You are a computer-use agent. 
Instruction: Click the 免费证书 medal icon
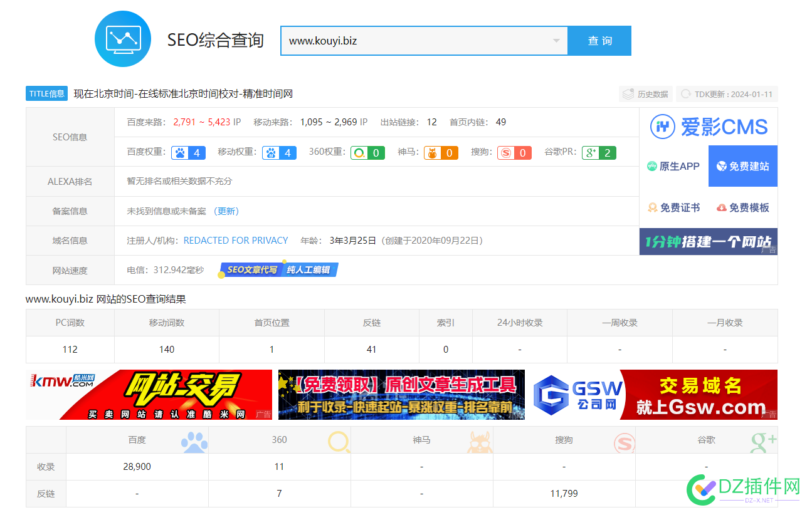coord(653,207)
